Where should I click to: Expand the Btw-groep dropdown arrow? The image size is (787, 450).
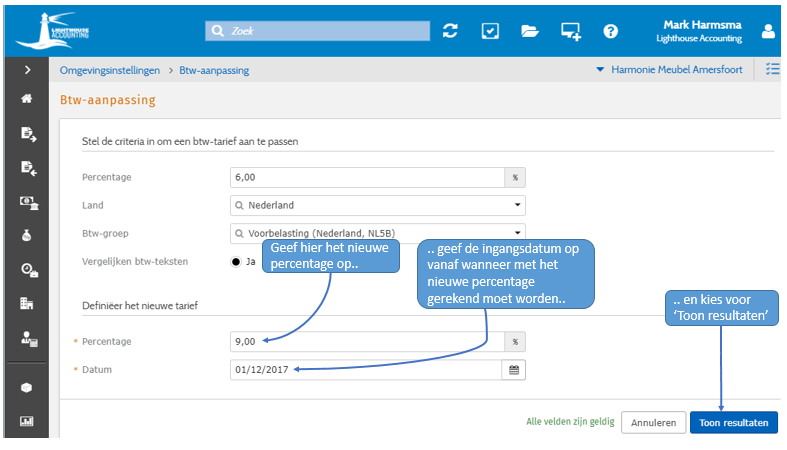pyautogui.click(x=517, y=233)
